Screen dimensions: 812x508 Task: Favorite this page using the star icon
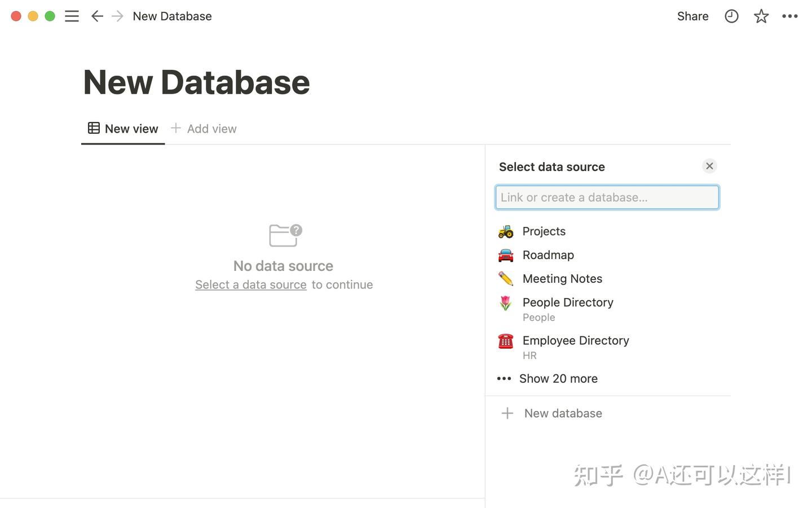[761, 16]
